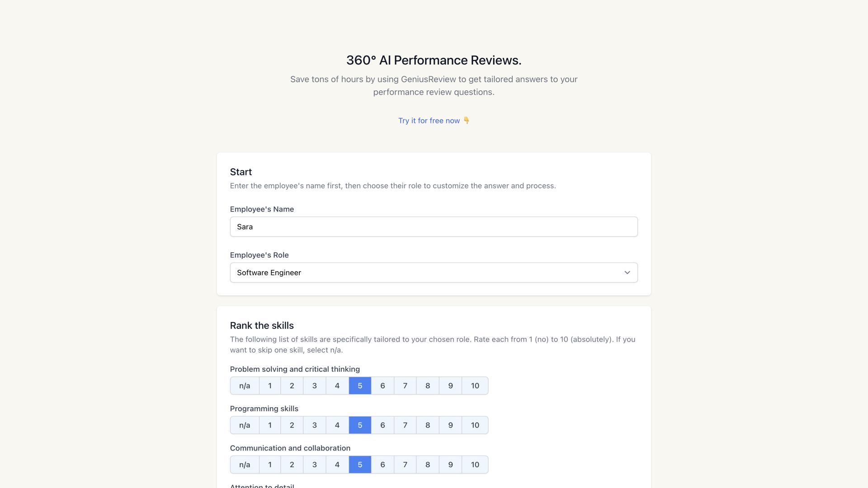The width and height of the screenshot is (868, 488).
Task: Select rating 3 for Problem solving
Action: 315,385
